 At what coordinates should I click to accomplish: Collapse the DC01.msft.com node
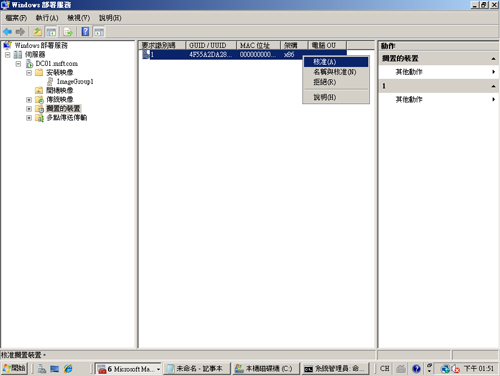tap(18, 63)
